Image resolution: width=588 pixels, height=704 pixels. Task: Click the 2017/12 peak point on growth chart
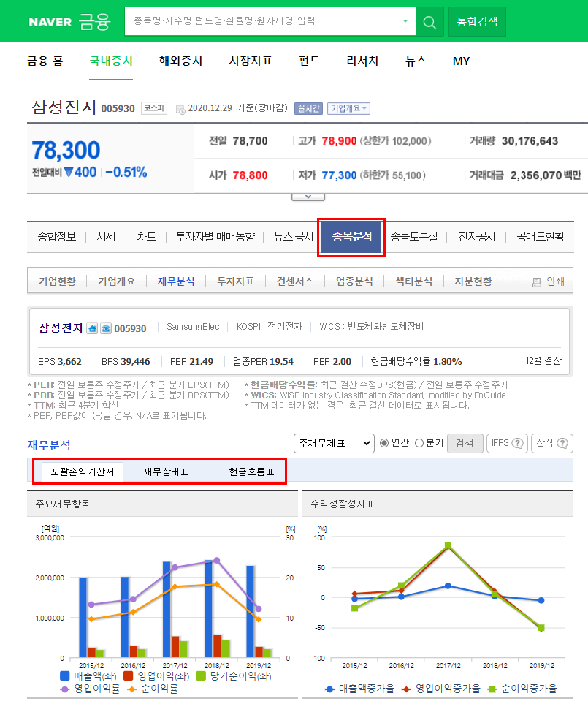pyautogui.click(x=448, y=545)
